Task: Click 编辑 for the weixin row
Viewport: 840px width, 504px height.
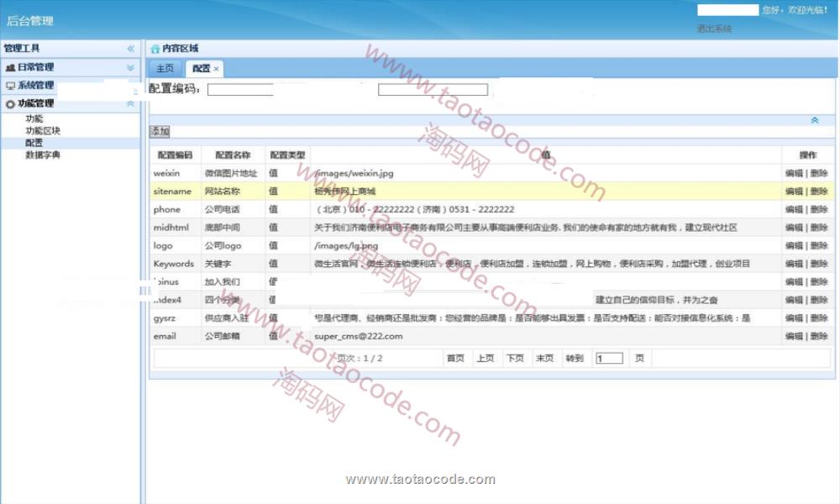Action: 794,173
